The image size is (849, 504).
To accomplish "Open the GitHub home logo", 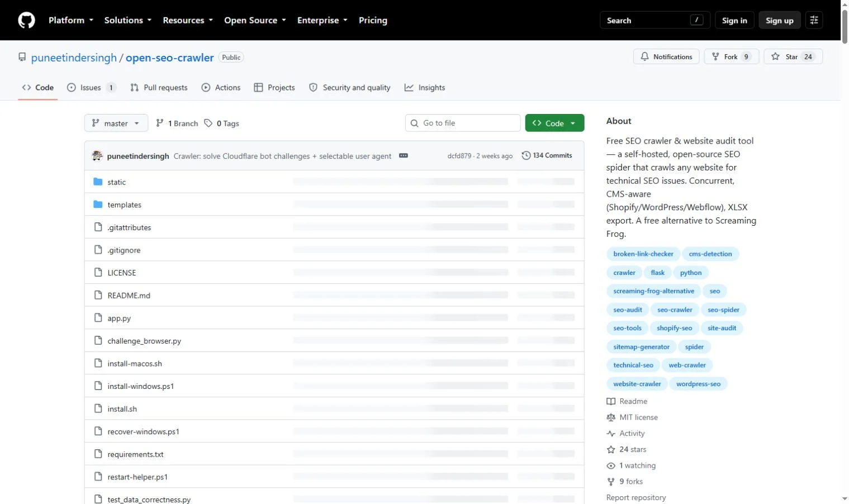I will click(x=26, y=20).
